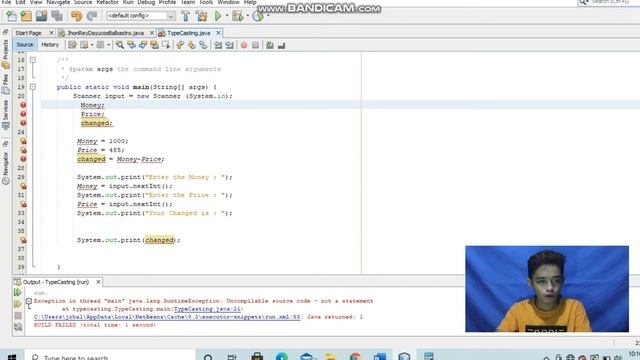Click the Windows Start button
640x360 pixels.
click(x=12, y=357)
